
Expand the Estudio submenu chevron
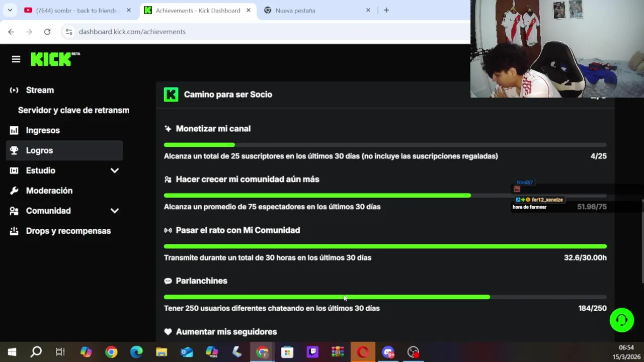pos(115,170)
